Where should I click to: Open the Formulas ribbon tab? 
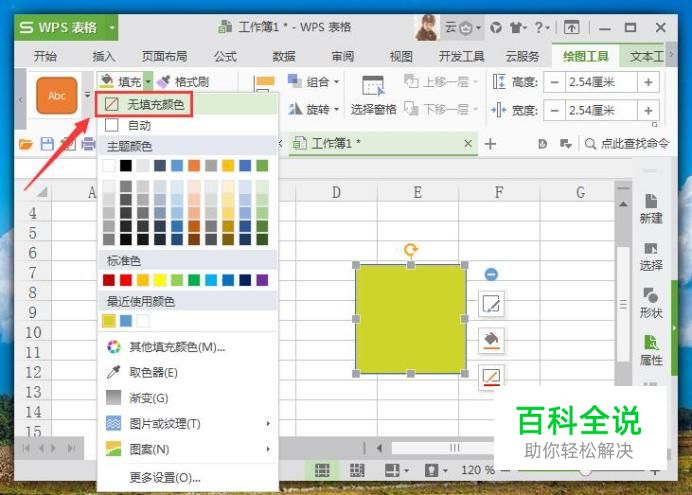point(225,56)
